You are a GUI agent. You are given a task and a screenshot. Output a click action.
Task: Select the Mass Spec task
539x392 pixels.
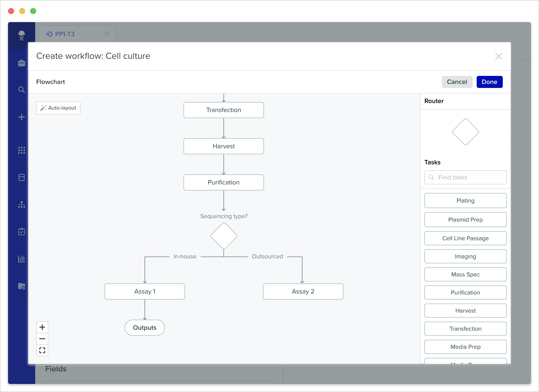(466, 274)
